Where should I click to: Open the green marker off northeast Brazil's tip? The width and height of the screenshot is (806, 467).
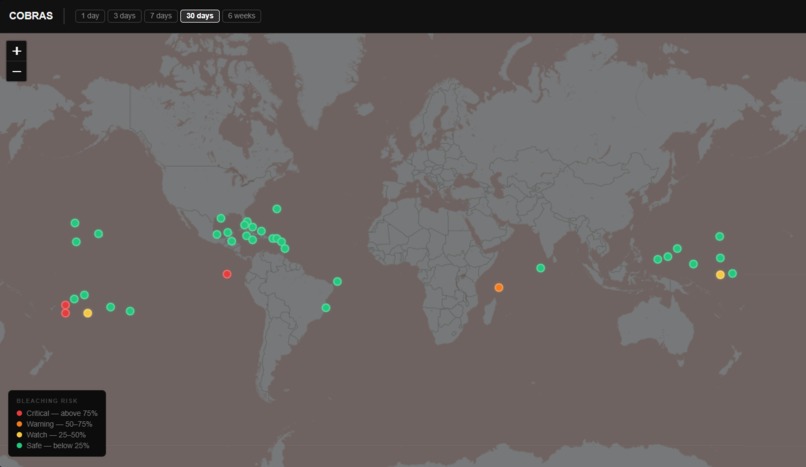[x=337, y=282]
